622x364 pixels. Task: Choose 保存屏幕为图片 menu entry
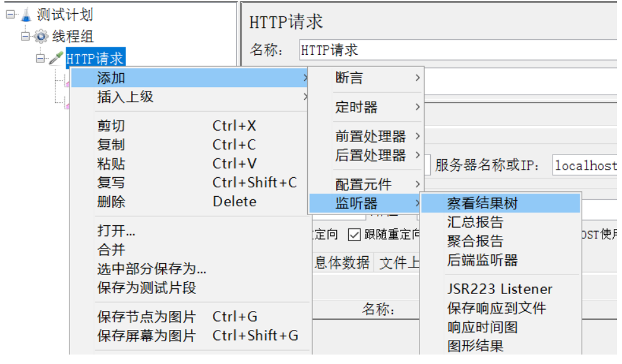[x=190, y=336]
